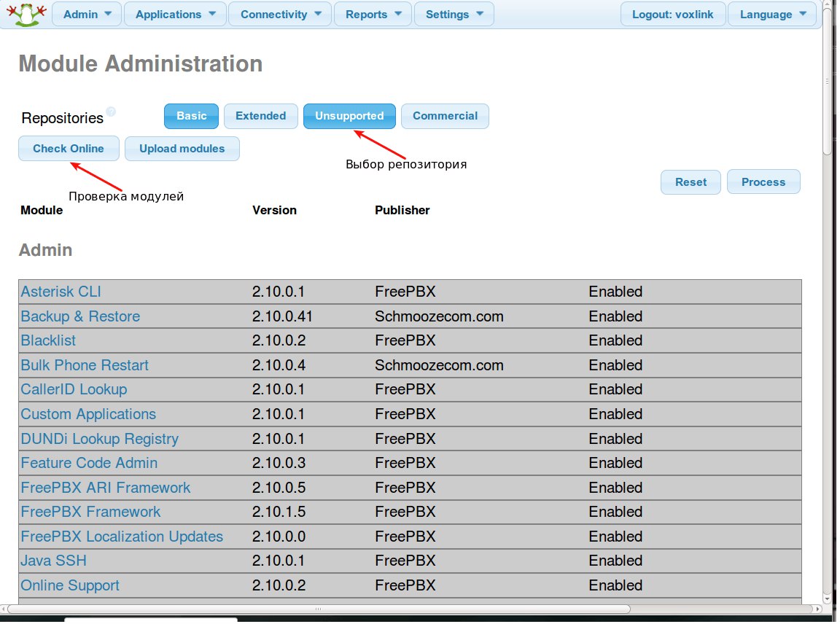Click the scroll-down arrow of vertical scrollbar
The width and height of the screenshot is (840, 624).
click(828, 598)
